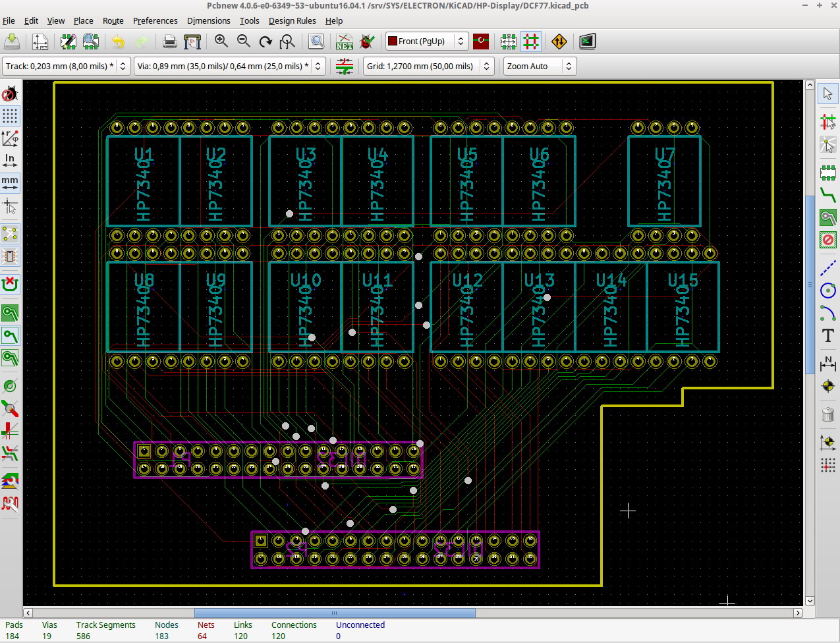Click the horizontal scrollbar thumb
This screenshot has height=643, width=840.
[334, 613]
